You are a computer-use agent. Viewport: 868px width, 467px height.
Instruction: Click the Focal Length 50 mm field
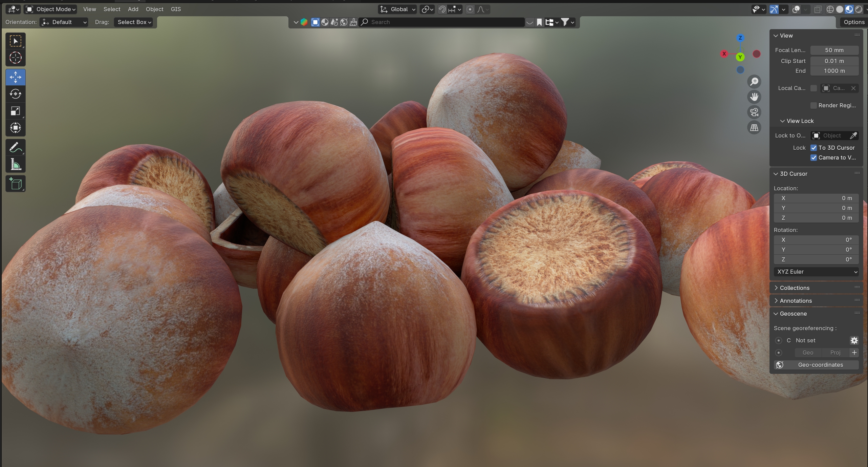point(834,50)
